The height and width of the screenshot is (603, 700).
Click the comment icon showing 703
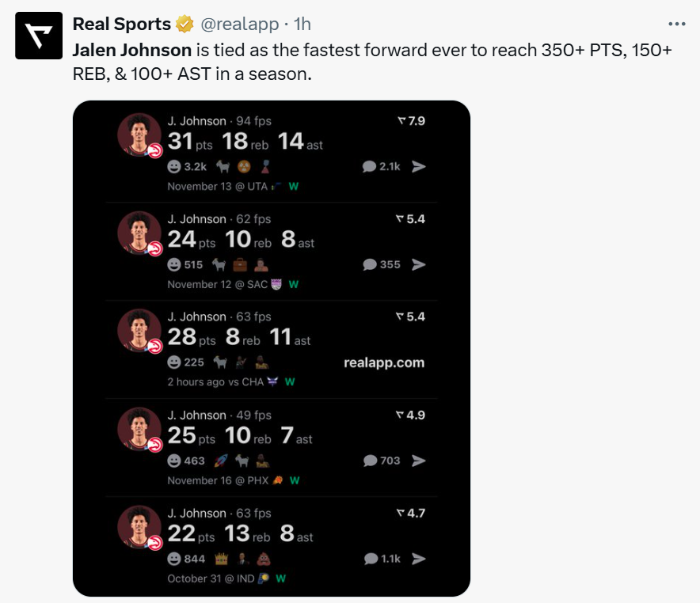(369, 461)
